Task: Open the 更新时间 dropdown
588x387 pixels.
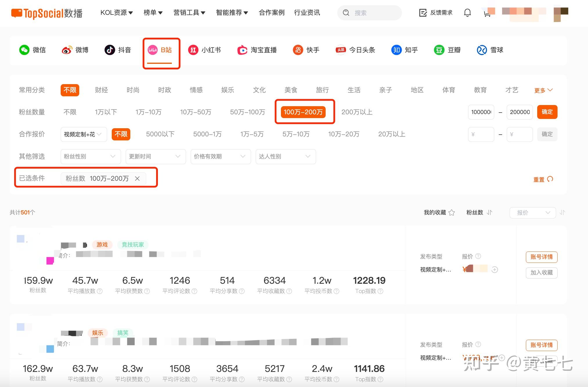Action: (156, 157)
